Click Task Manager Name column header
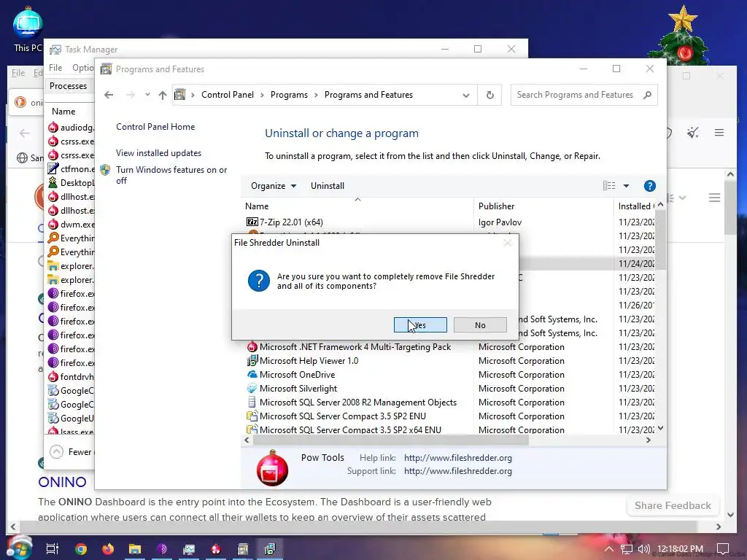This screenshot has height=560, width=747. click(63, 111)
